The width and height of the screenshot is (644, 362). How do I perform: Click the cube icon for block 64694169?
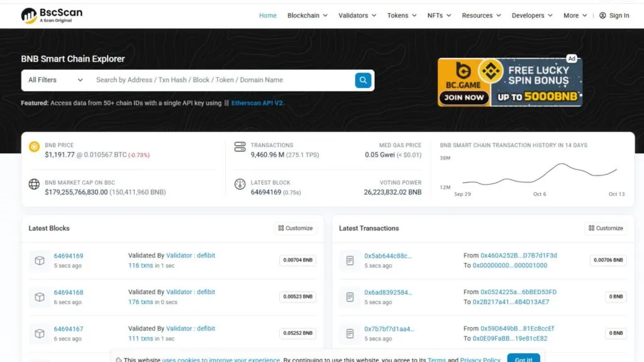[40, 261]
